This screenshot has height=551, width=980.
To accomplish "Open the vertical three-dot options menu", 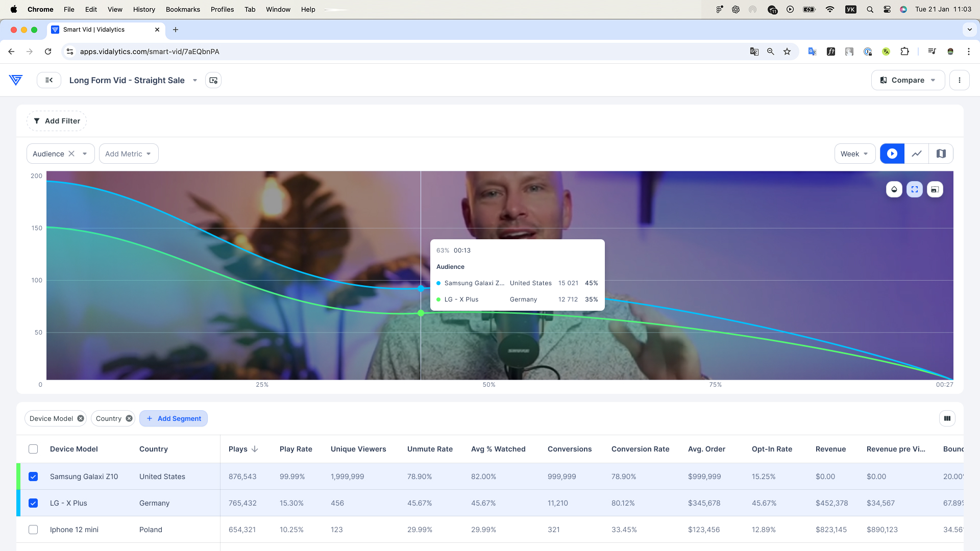I will (x=960, y=80).
